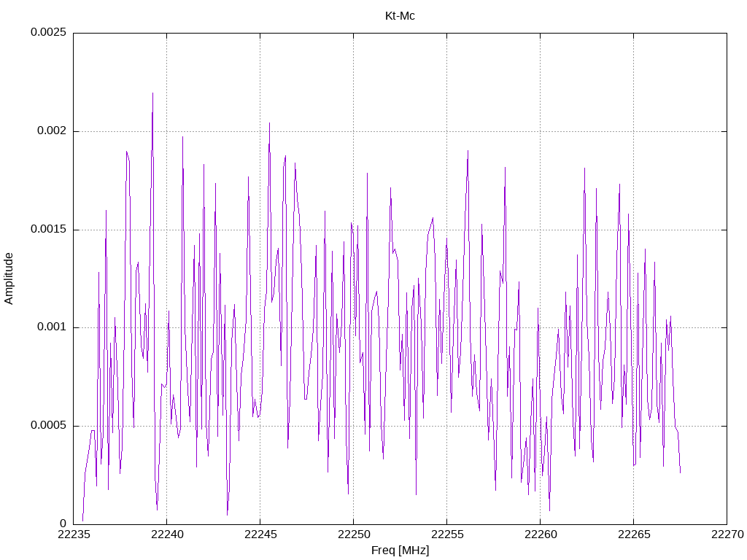
Task: Click the 0 y-axis tick label
Action: point(63,524)
